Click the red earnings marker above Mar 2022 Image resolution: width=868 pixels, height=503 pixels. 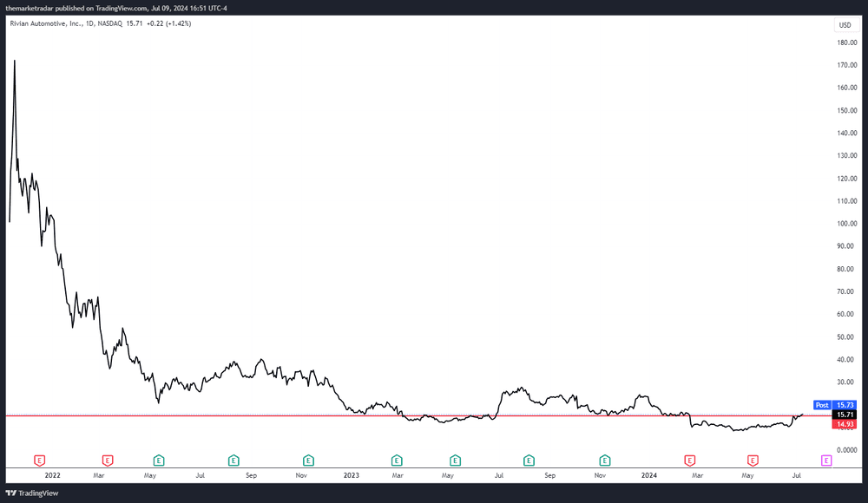coord(108,459)
